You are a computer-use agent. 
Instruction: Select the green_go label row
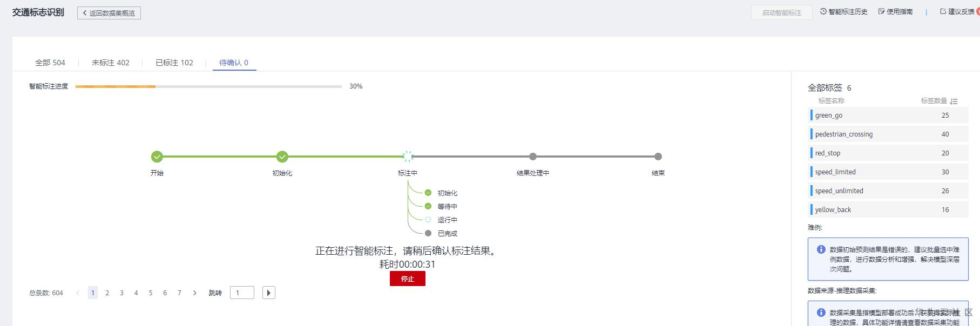coord(888,115)
